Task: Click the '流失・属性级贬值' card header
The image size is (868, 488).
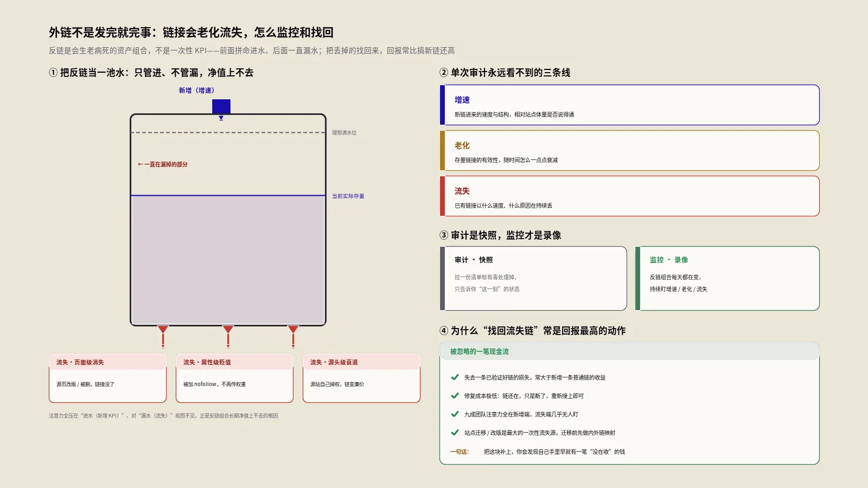Action: 234,362
